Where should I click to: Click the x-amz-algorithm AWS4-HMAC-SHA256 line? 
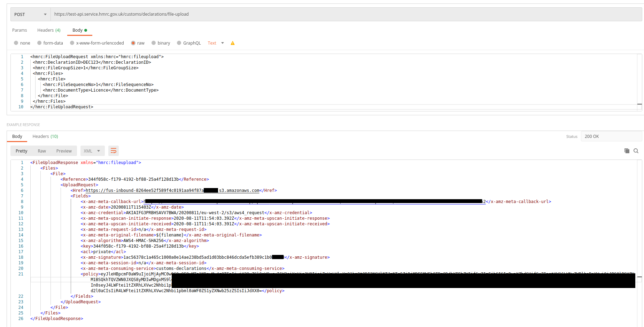[x=145, y=241]
